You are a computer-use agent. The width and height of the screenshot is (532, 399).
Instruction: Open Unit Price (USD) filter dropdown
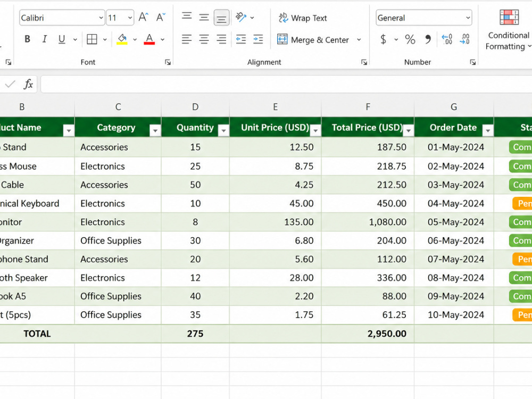315,130
